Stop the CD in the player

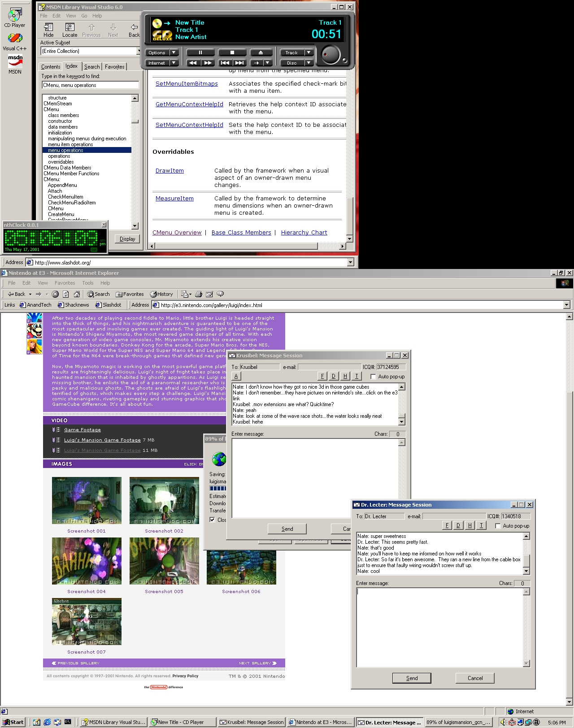(232, 52)
